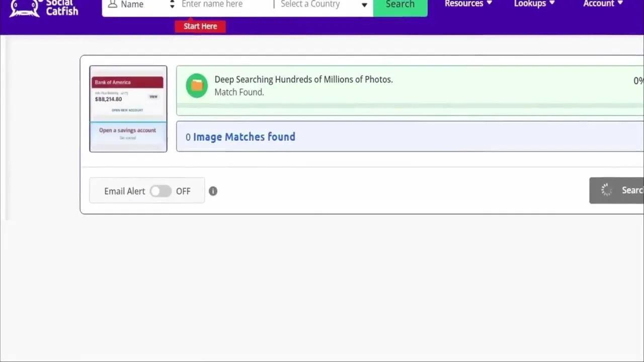Open the Lookups menu

pyautogui.click(x=534, y=4)
